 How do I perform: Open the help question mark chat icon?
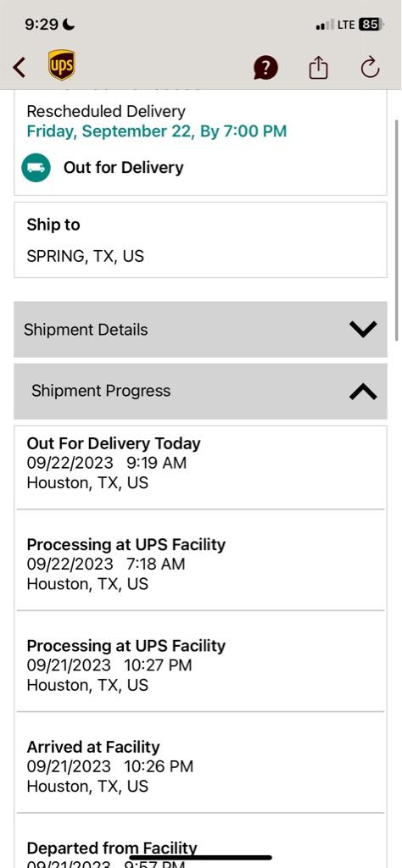click(265, 68)
